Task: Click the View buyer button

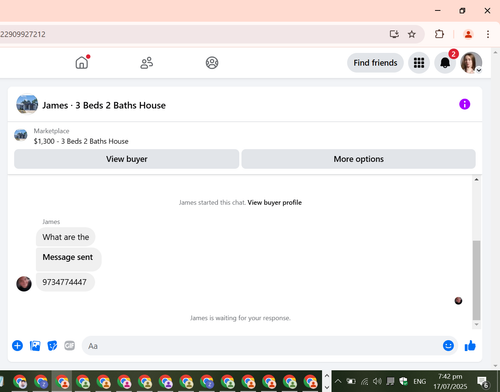Action: point(127,159)
